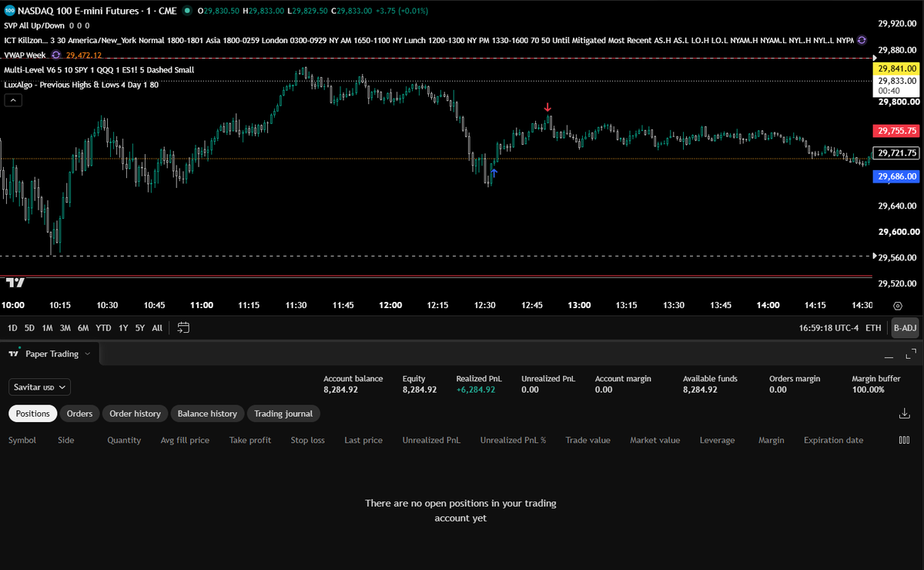
Task: Switch to the Orders tab
Action: tap(79, 414)
